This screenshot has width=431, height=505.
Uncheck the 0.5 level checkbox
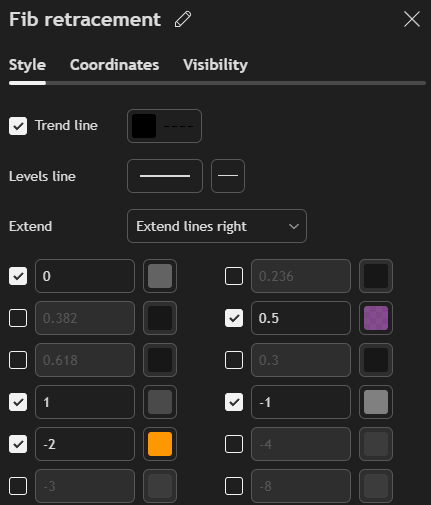(x=234, y=318)
